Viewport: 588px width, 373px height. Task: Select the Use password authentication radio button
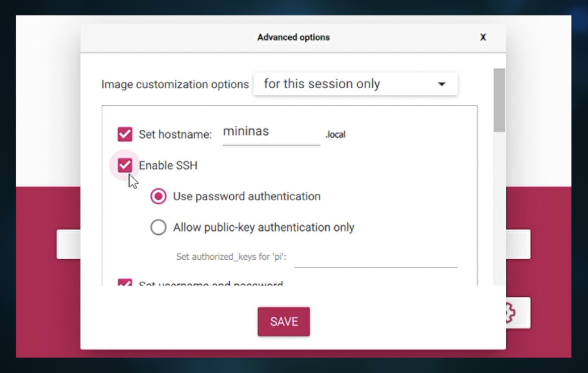click(158, 196)
